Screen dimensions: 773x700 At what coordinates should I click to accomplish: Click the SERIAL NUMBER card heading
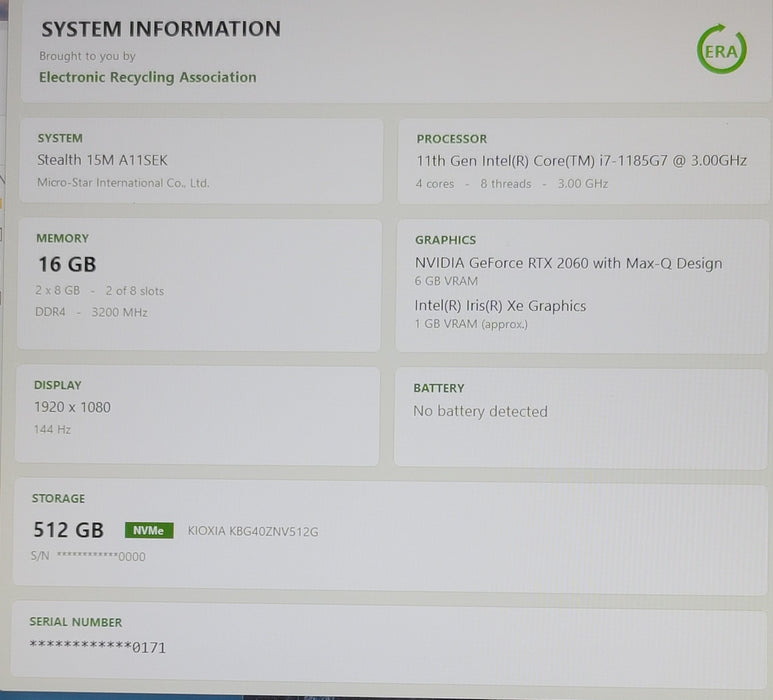75,622
